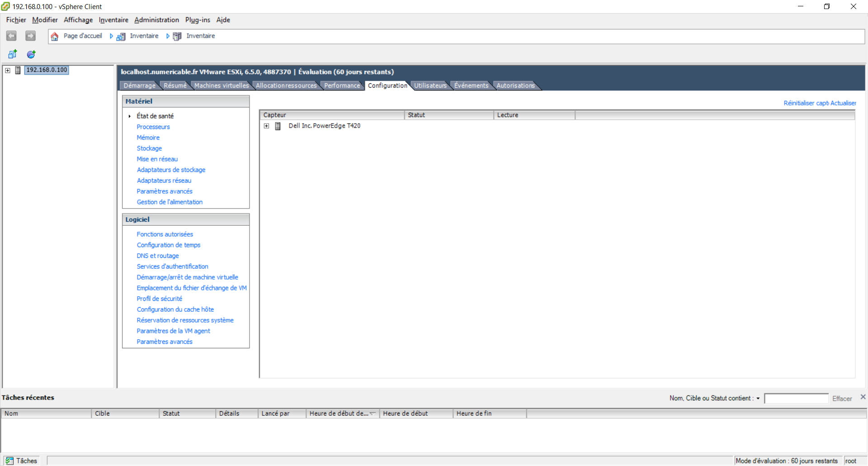Viewport: 868px width, 466px height.
Task: Click the Capteur column header
Action: click(x=332, y=115)
